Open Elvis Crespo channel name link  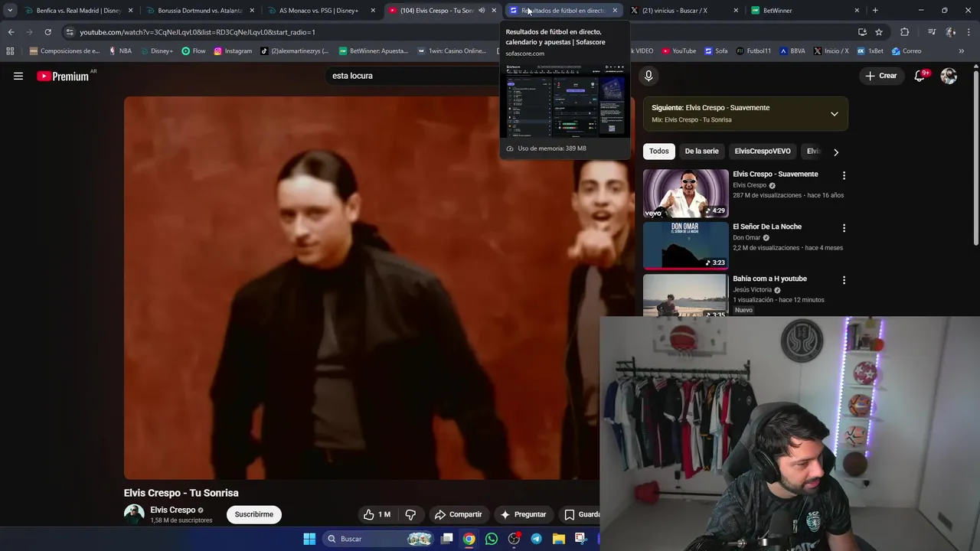(172, 510)
